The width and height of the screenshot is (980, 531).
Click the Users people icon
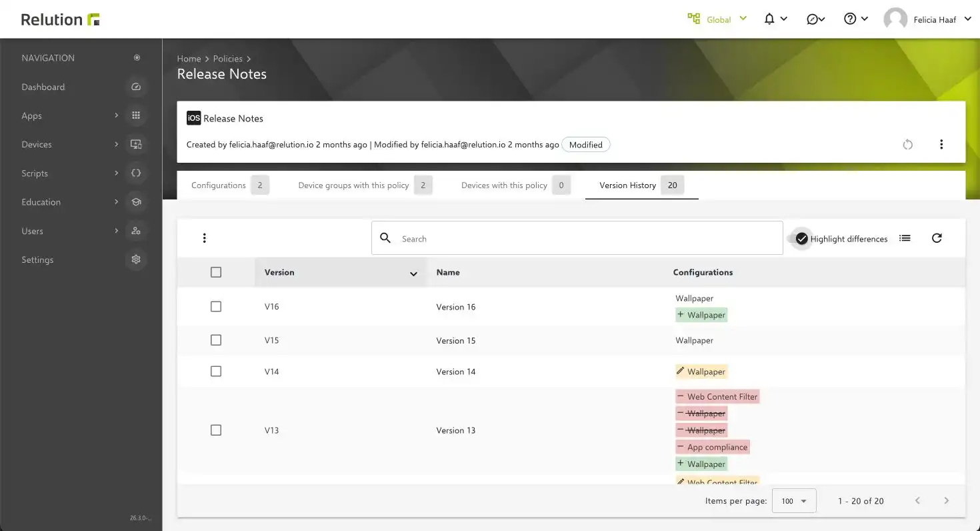click(136, 231)
